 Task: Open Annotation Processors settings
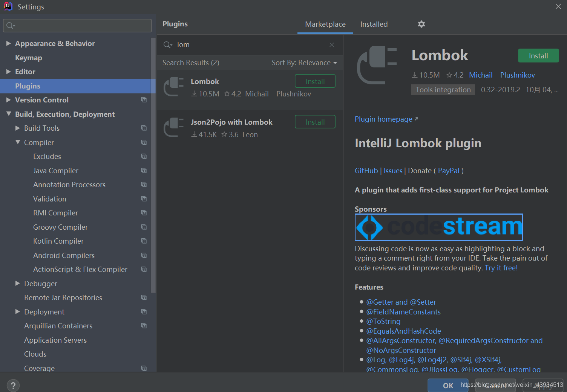(x=69, y=185)
